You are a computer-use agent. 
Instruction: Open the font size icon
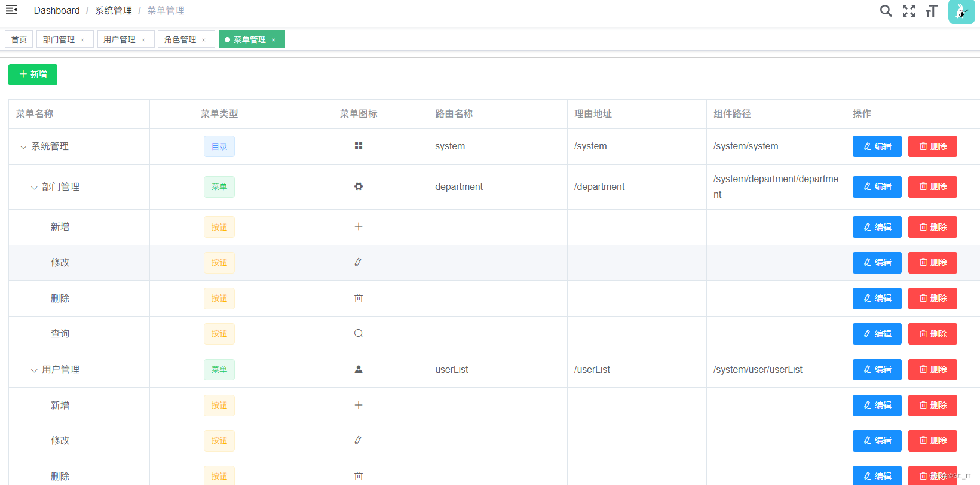click(931, 11)
